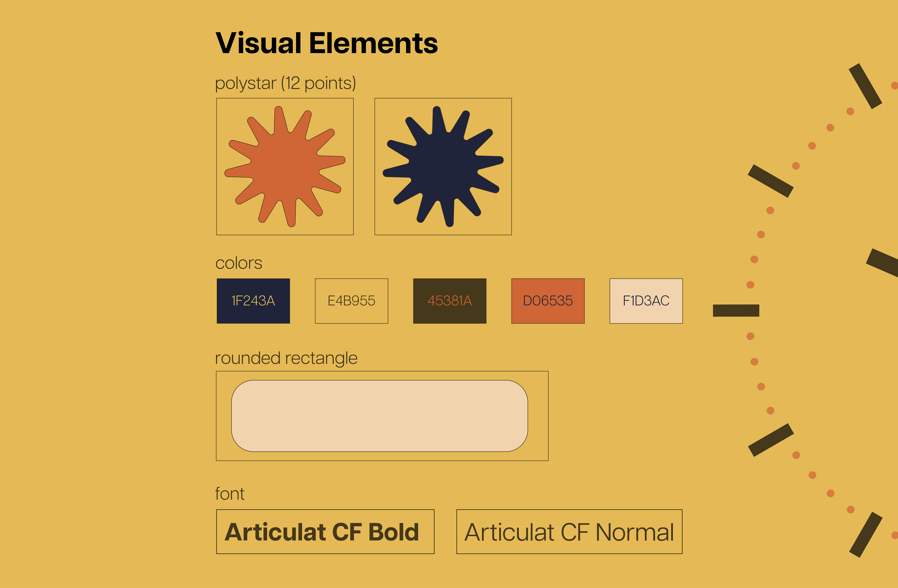Select the navy blue polystar shape
This screenshot has width=898, height=588.
point(443,166)
